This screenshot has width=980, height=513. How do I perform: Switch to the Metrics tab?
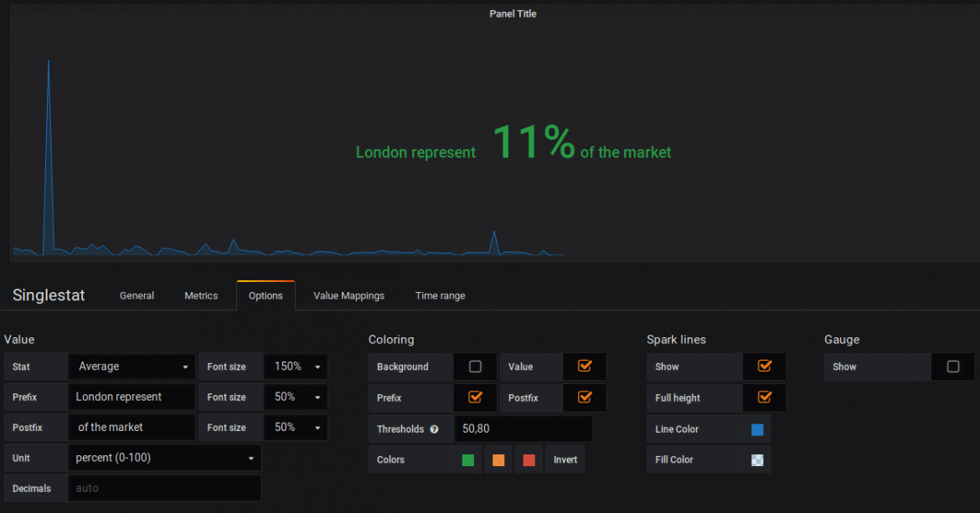(x=201, y=295)
